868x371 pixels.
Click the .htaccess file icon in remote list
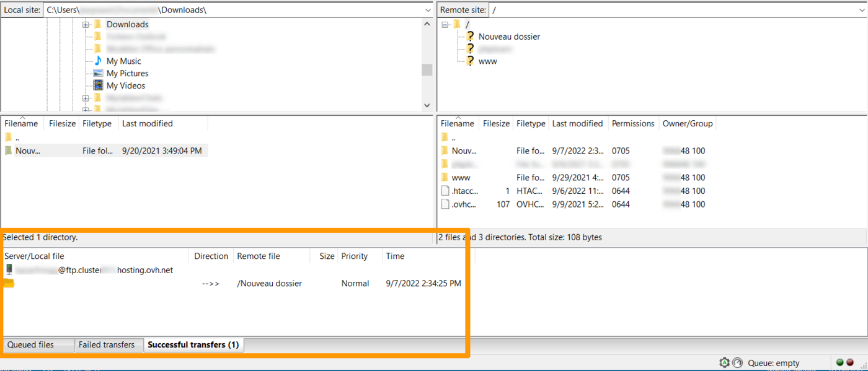click(x=445, y=191)
